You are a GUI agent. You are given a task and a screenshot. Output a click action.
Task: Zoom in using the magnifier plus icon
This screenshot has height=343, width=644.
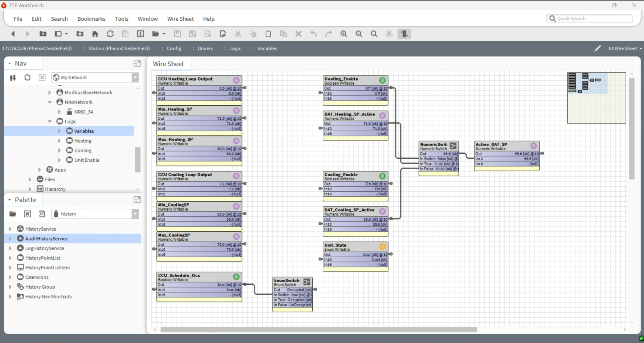point(344,34)
